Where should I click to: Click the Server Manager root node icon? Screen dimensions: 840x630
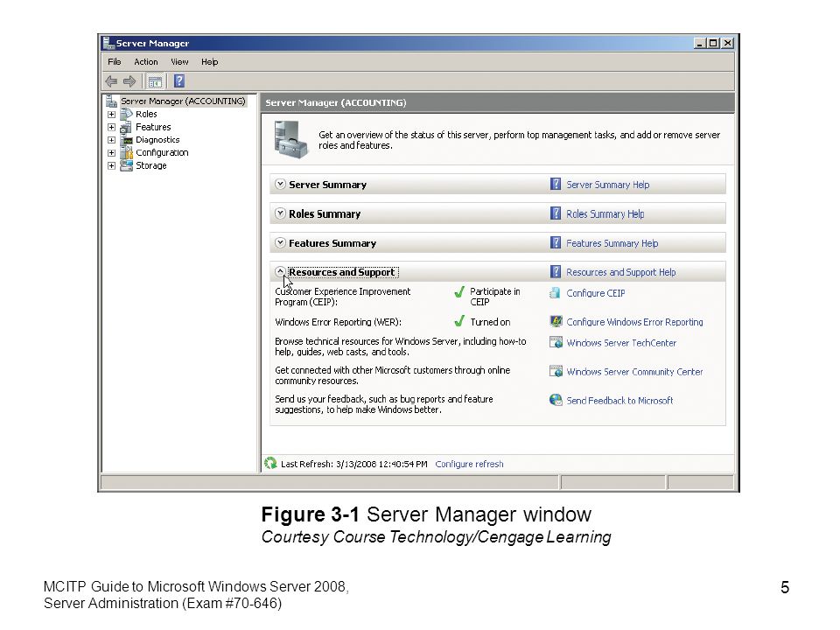pos(111,101)
